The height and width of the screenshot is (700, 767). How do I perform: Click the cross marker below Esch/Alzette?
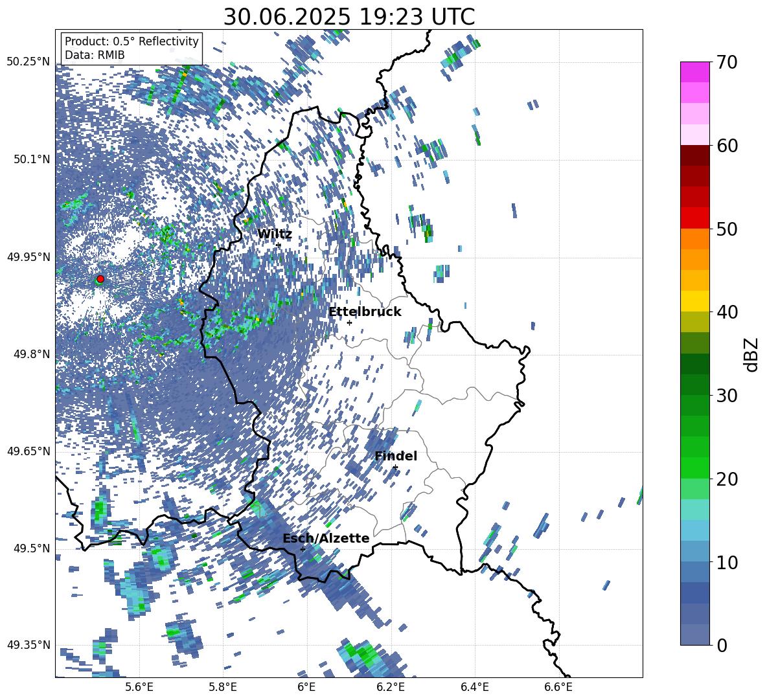point(303,549)
